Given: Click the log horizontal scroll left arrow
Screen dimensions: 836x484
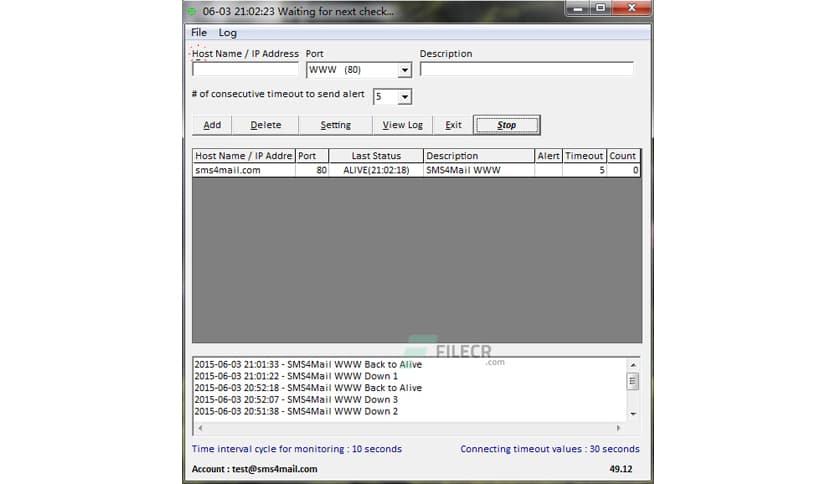Looking at the screenshot, I should (x=200, y=427).
